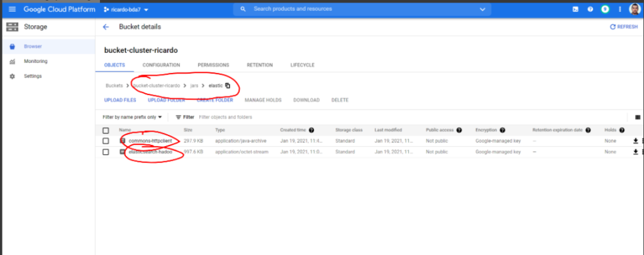Click the application/octet-stream type cell
The image size is (644, 255).
pyautogui.click(x=241, y=152)
